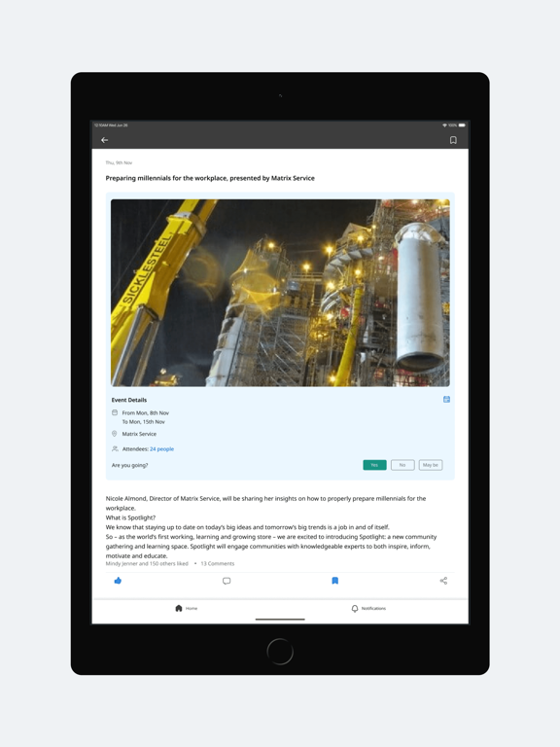560x747 pixels.
Task: Answer No to attending
Action: [x=402, y=465]
